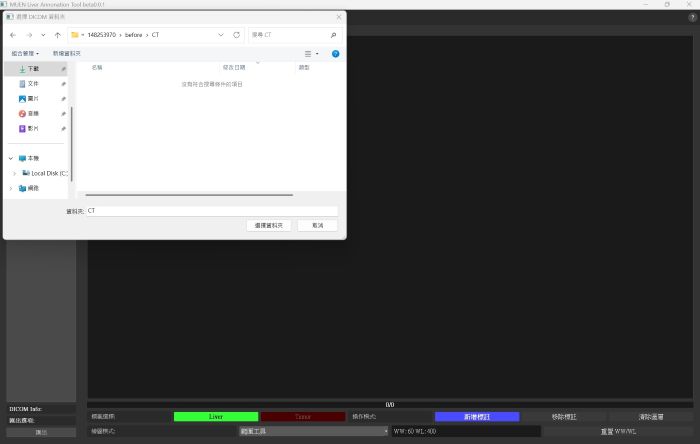Select This PC (本機) in navigation tree
700x444 pixels.
coord(29,158)
